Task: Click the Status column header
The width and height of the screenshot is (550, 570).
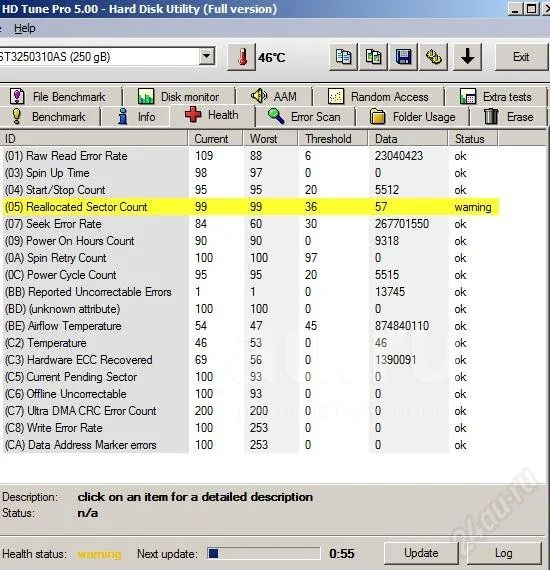Action: [x=473, y=139]
